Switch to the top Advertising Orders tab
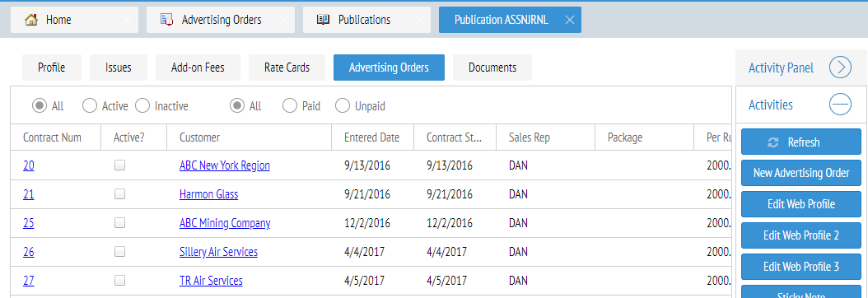 (221, 20)
